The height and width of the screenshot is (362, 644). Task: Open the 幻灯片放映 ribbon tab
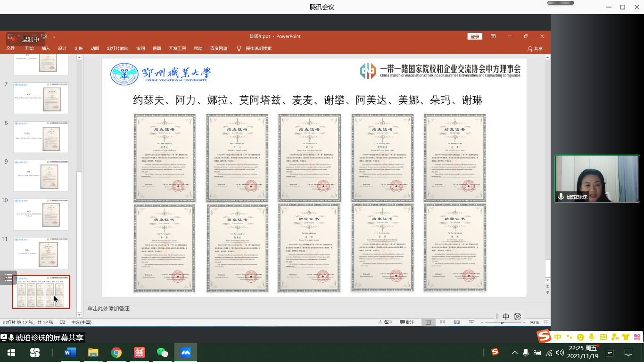(117, 49)
